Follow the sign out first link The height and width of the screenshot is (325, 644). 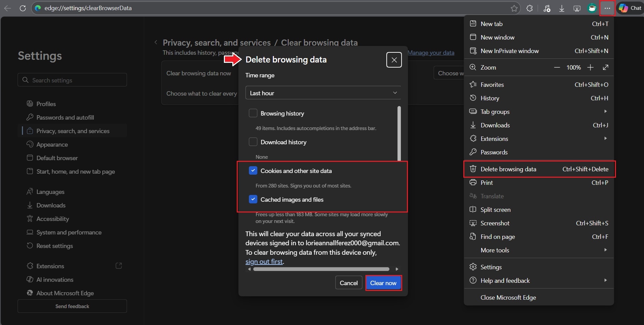pos(264,261)
